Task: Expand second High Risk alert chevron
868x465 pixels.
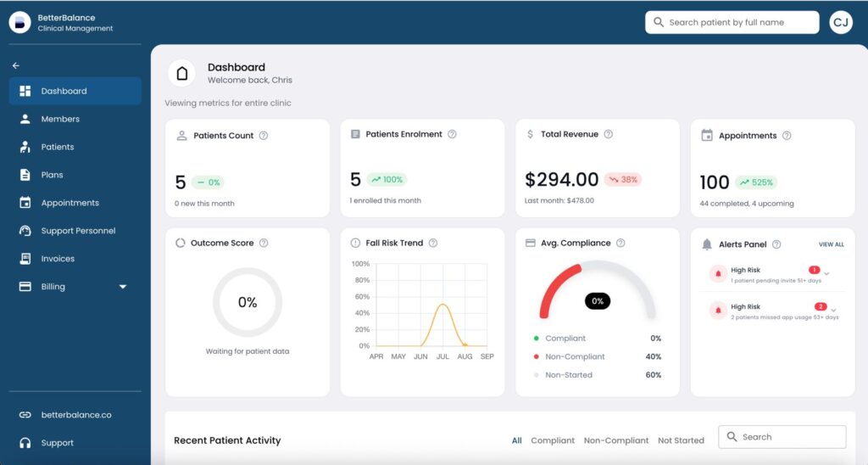Action: click(x=833, y=310)
